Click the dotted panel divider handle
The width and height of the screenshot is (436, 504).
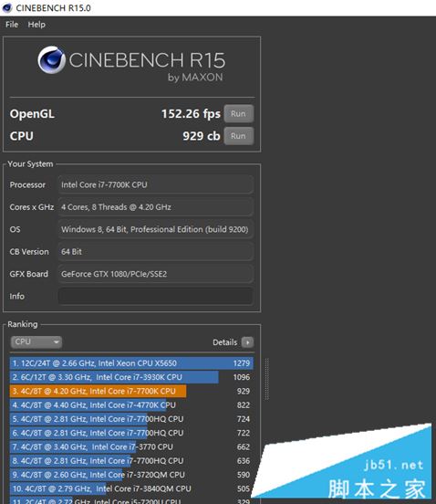[267, 379]
